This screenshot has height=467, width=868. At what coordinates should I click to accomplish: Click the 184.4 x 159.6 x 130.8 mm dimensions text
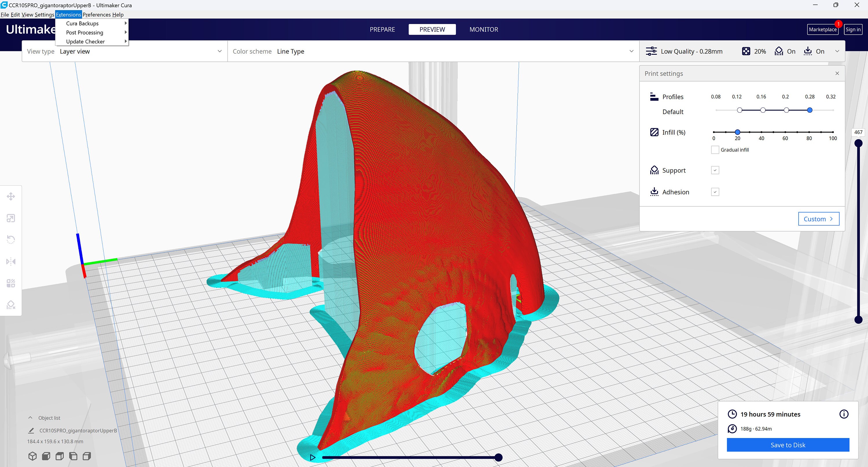coord(55,441)
